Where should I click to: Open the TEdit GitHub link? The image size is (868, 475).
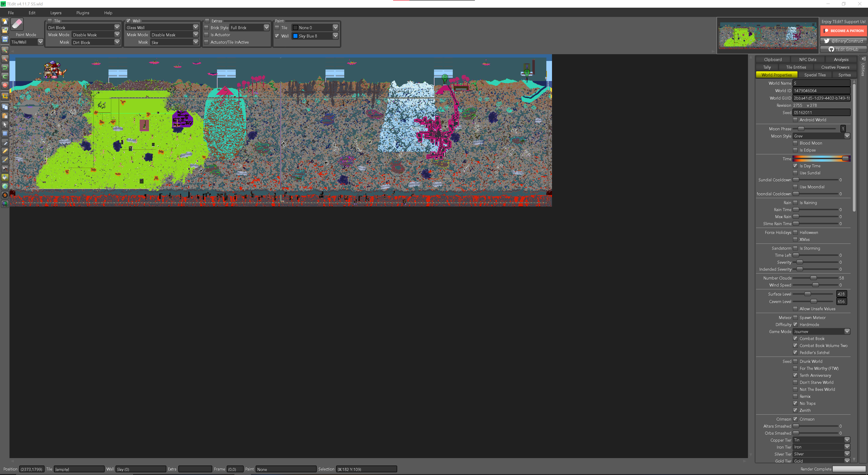point(843,49)
